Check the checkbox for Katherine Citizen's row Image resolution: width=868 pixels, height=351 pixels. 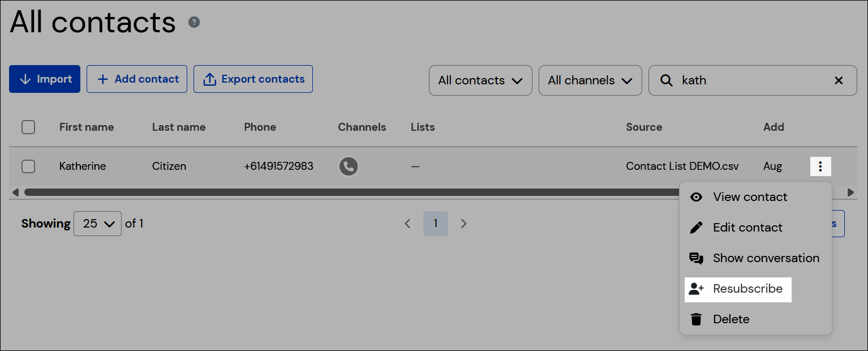pos(28,166)
